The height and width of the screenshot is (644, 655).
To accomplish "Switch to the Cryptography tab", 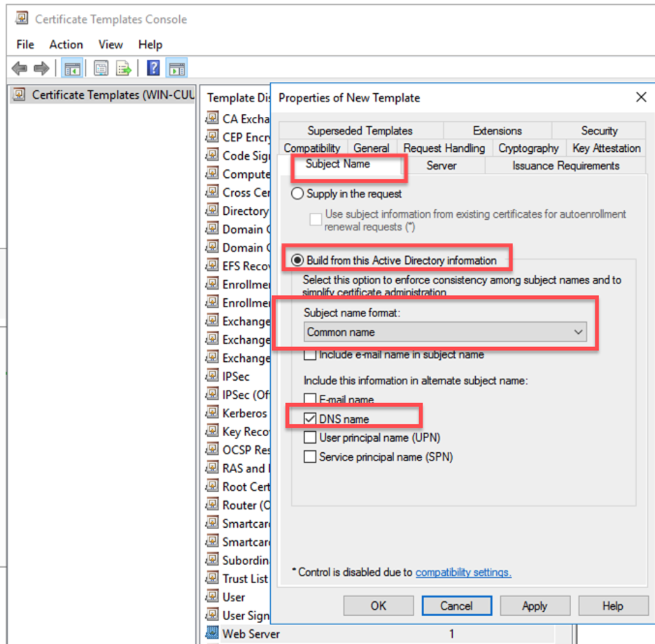I will point(528,148).
